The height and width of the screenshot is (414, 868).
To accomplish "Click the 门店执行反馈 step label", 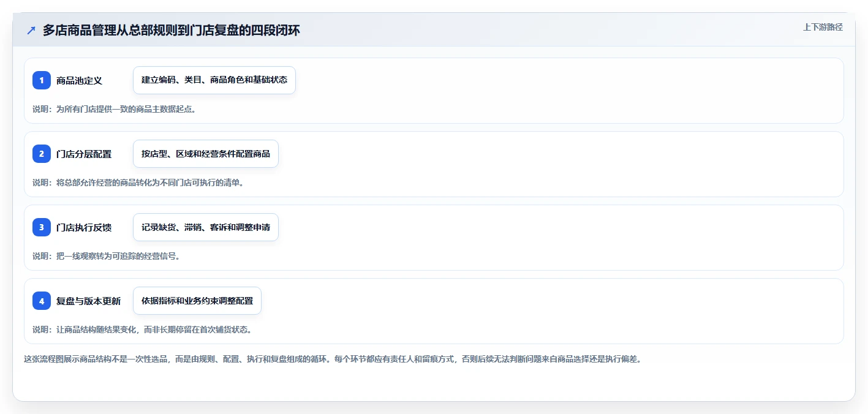I will 84,227.
